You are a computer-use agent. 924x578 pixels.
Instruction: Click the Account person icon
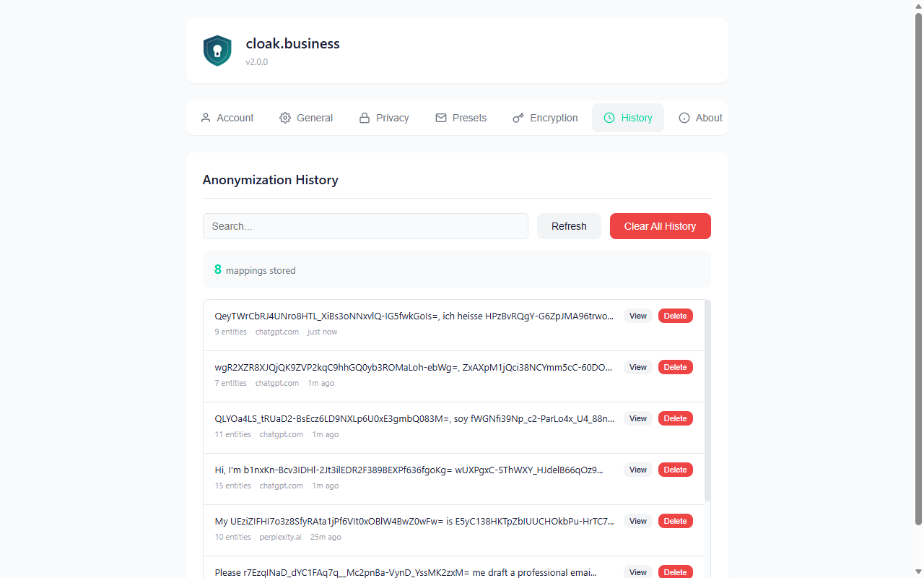point(206,118)
